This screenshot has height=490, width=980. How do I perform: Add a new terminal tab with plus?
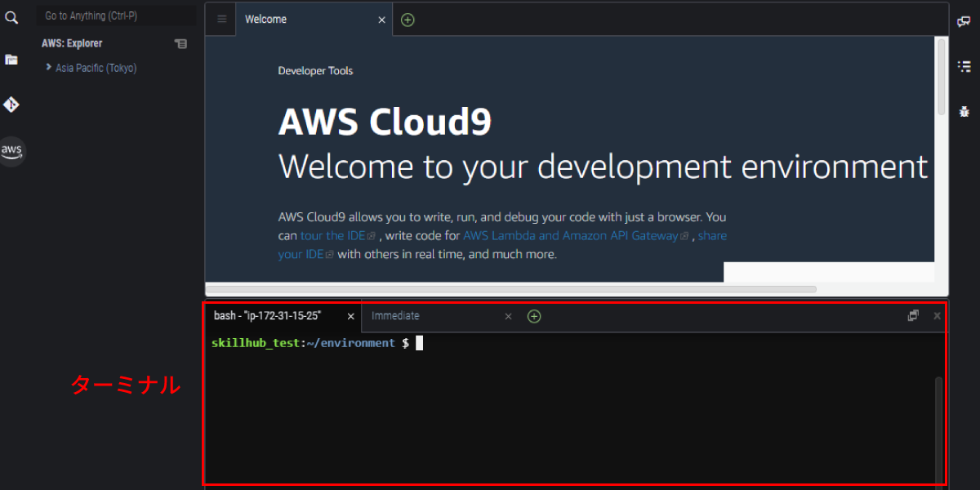pyautogui.click(x=534, y=316)
